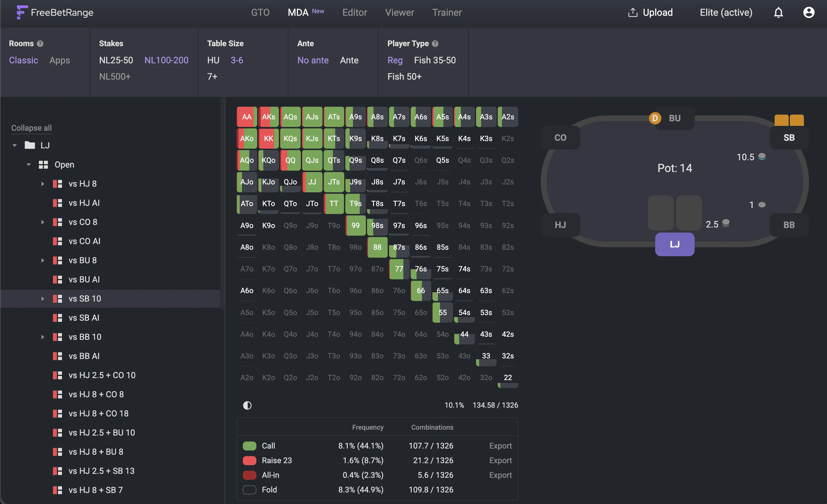Viewport: 827px width, 504px height.
Task: Expand the vs HJ 8 tree node
Action: [43, 184]
